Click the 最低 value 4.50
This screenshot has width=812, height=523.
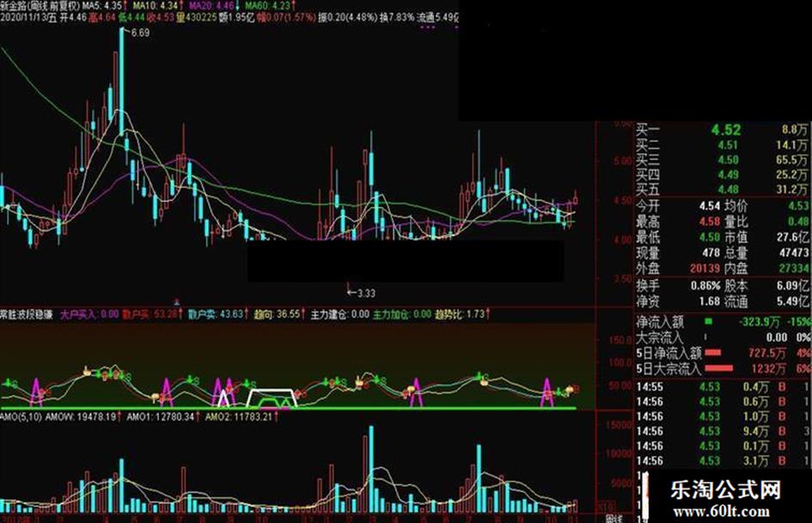[710, 237]
